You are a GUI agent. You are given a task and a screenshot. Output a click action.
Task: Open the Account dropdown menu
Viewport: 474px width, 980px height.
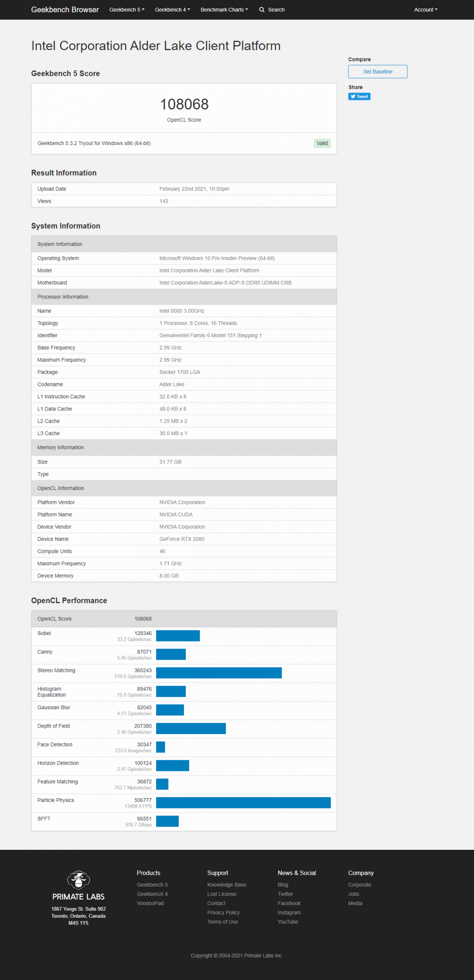tap(426, 10)
